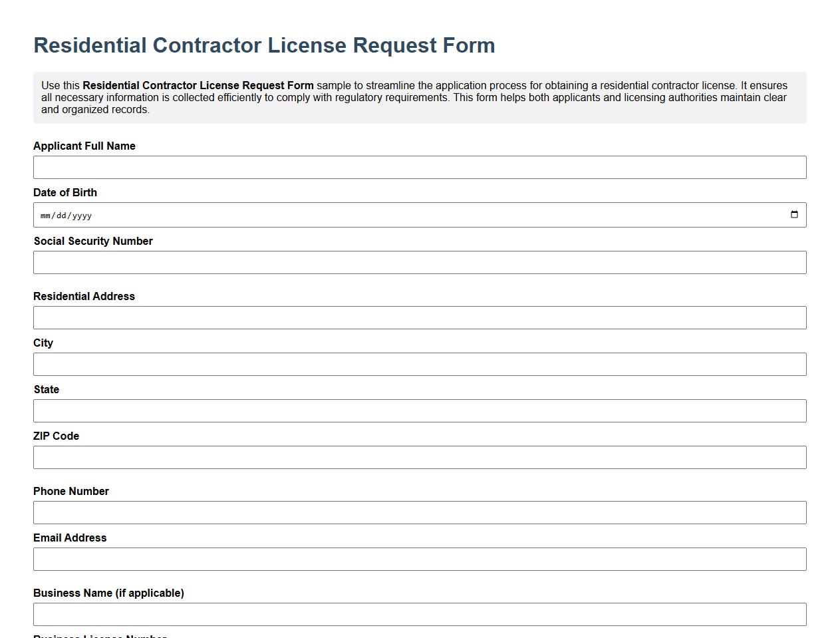
Task: Click the Business Name (if applicable) label
Action: pyautogui.click(x=108, y=593)
